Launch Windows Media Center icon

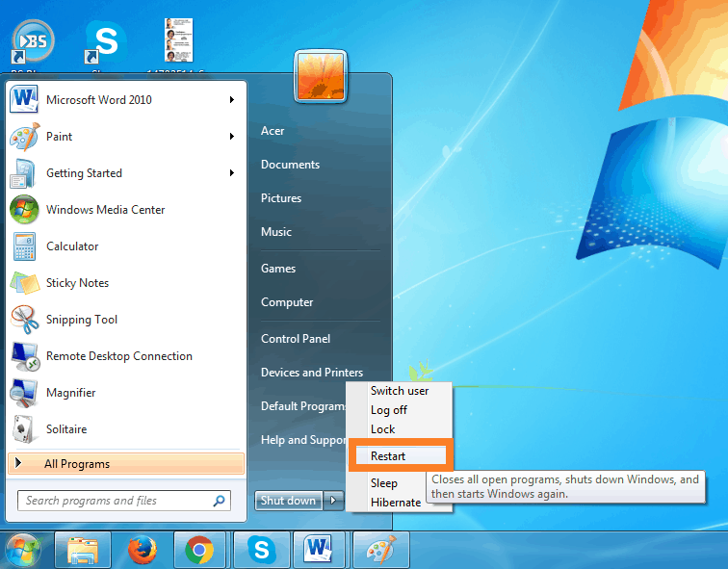point(24,210)
